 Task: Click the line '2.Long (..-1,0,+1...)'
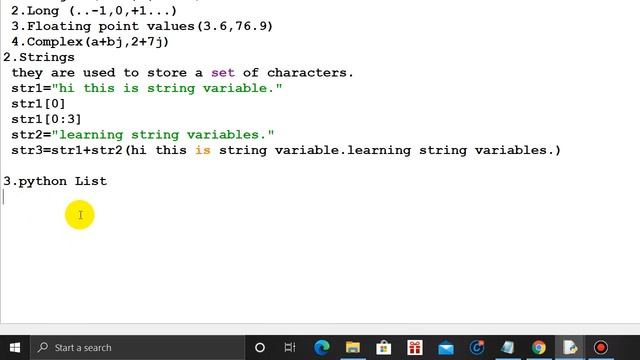pos(94,11)
